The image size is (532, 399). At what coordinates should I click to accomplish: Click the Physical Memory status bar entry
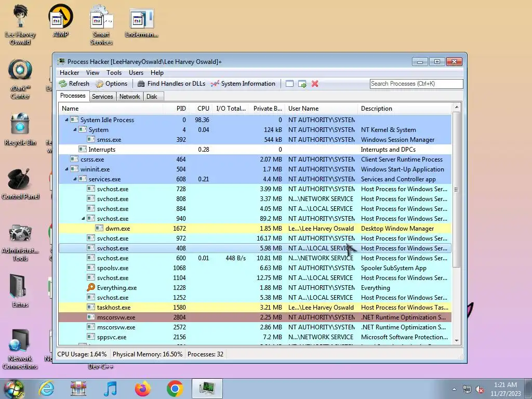click(x=147, y=354)
